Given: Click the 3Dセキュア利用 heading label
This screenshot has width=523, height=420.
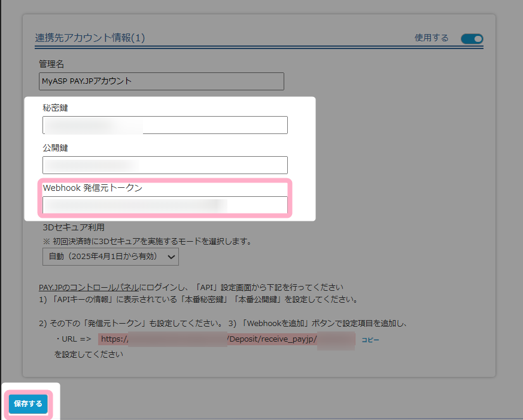Looking at the screenshot, I should point(73,227).
